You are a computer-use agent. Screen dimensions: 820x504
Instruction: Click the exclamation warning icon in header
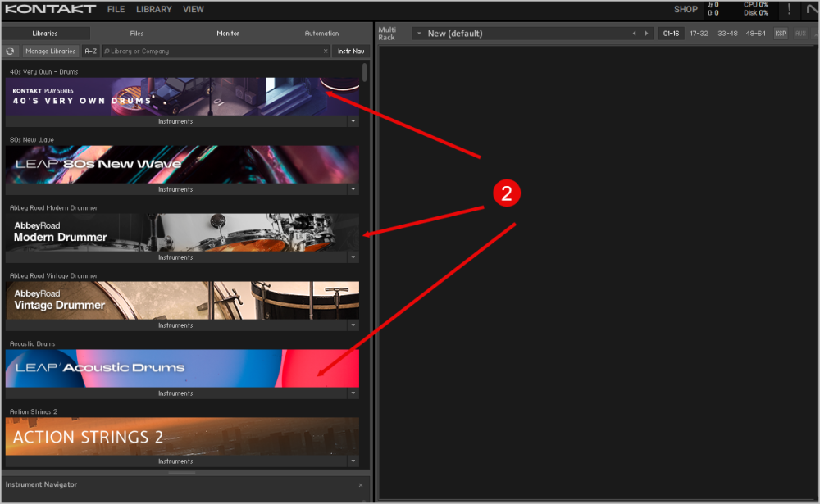click(789, 9)
